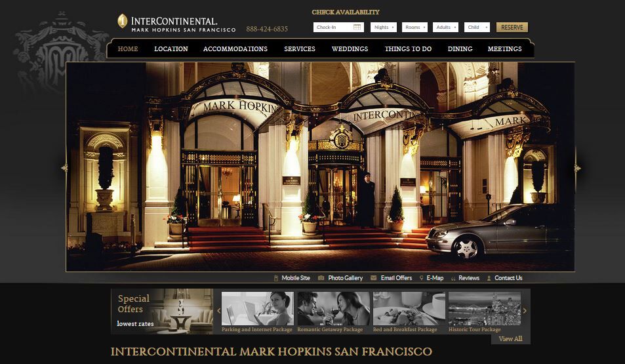
Task: Click the InterContinental logo emblem
Action: click(123, 21)
